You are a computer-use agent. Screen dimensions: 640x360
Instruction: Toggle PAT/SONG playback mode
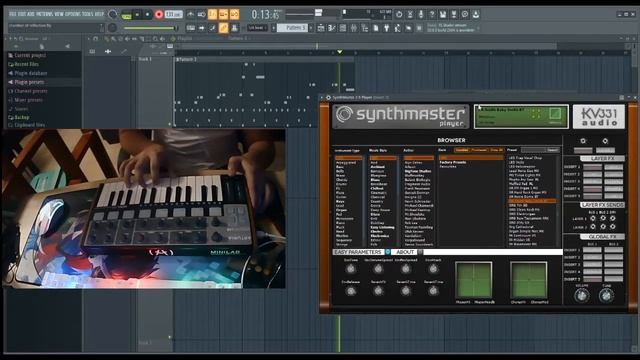tap(127, 15)
